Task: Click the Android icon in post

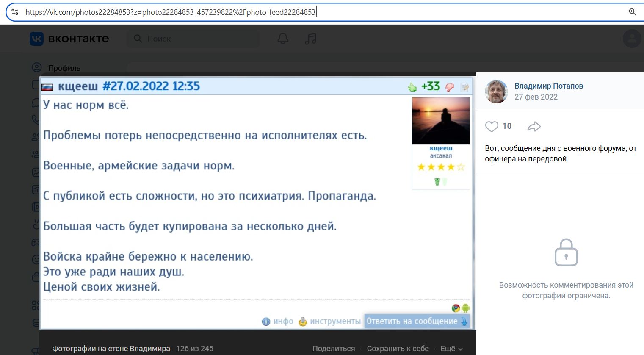Action: [x=465, y=308]
